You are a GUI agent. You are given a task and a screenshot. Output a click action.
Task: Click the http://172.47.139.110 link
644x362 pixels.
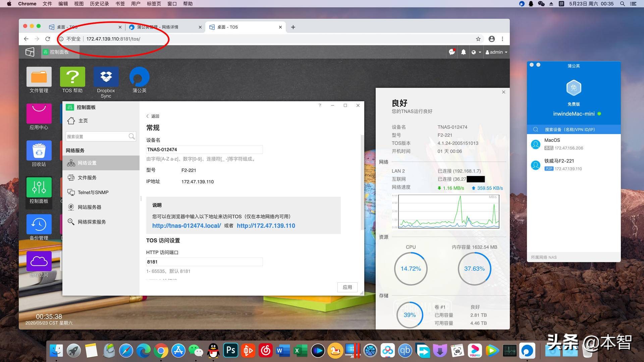click(266, 226)
